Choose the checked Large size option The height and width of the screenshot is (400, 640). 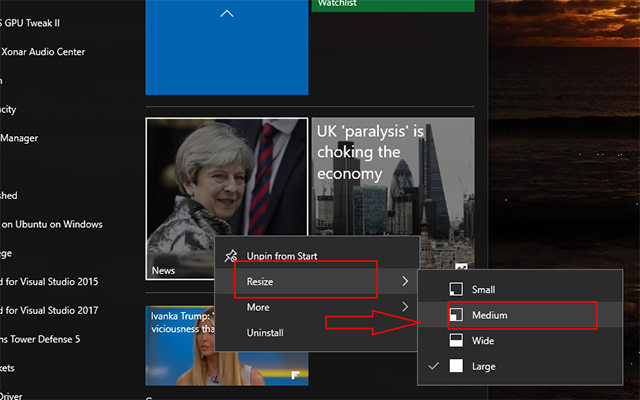520,366
